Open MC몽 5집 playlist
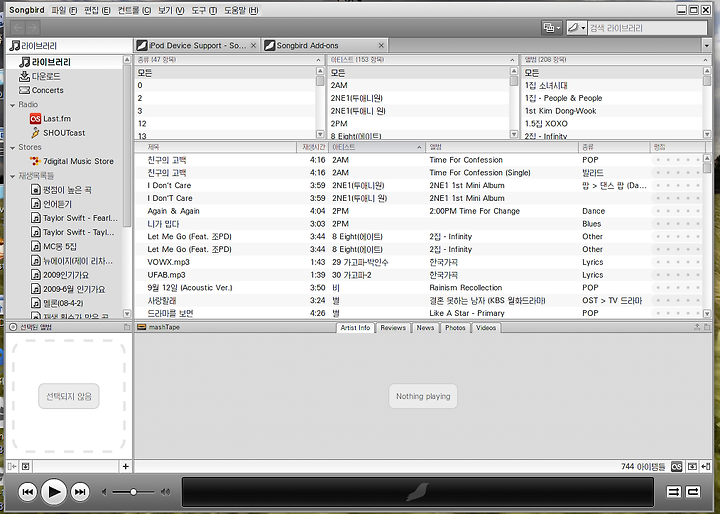This screenshot has height=514, width=720. click(54, 247)
